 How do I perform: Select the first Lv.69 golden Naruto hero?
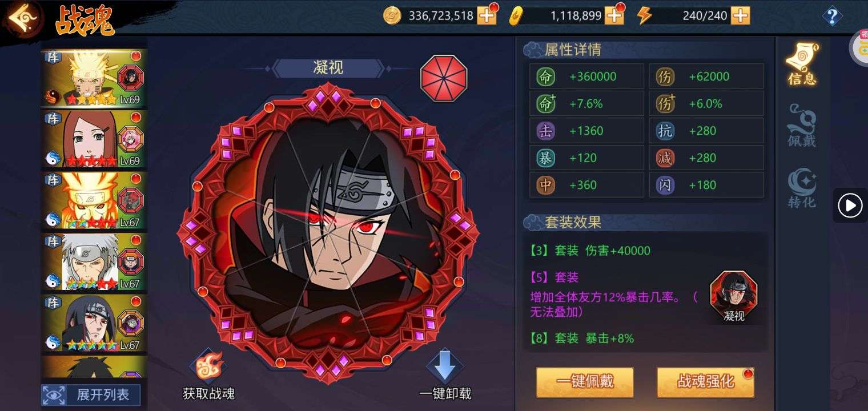coord(94,78)
